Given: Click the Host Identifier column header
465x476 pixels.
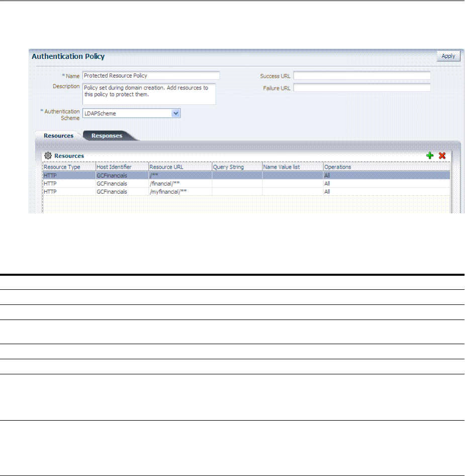Looking at the screenshot, I should pyautogui.click(x=122, y=167).
